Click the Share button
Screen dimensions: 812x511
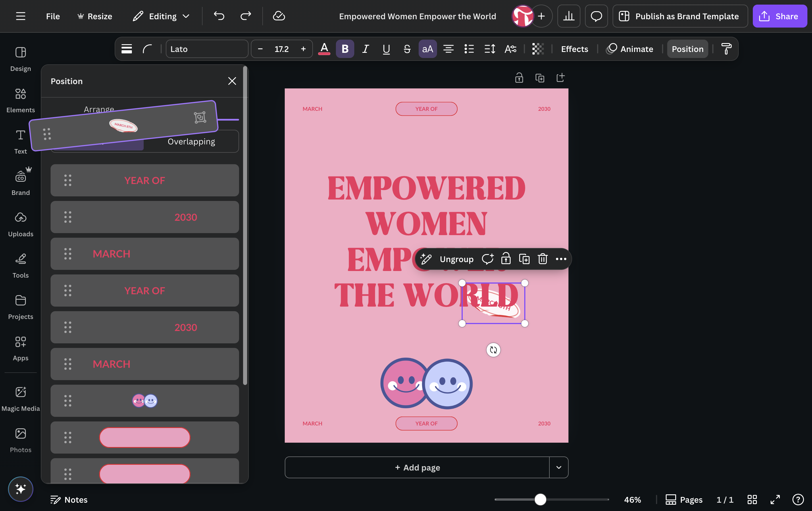pyautogui.click(x=780, y=16)
